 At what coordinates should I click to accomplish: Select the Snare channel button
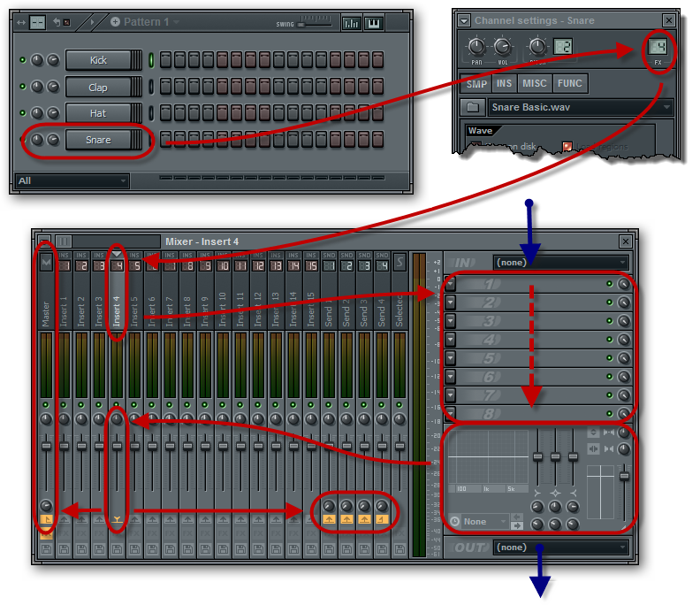98,140
